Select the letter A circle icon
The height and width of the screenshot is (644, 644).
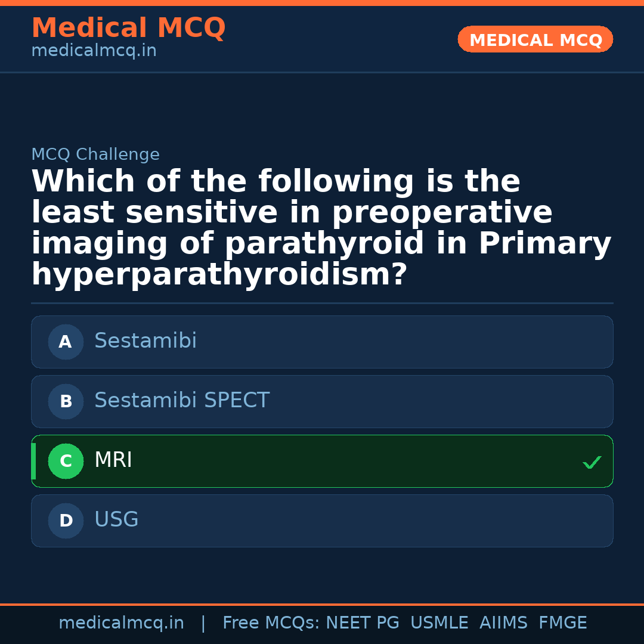click(x=66, y=342)
